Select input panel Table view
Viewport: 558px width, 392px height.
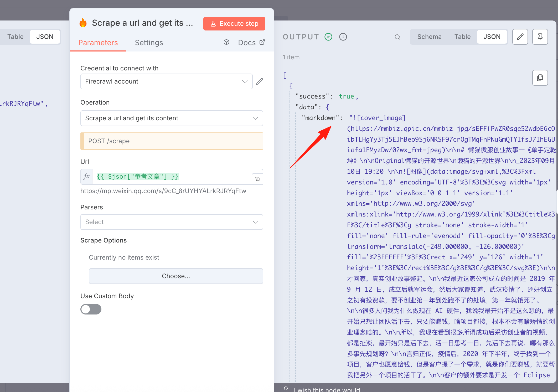pos(16,37)
